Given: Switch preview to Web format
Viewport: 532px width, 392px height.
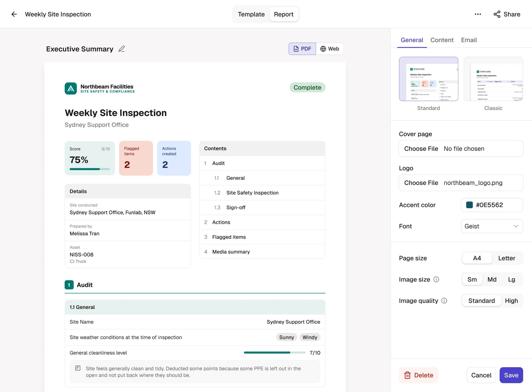Looking at the screenshot, I should coord(330,49).
